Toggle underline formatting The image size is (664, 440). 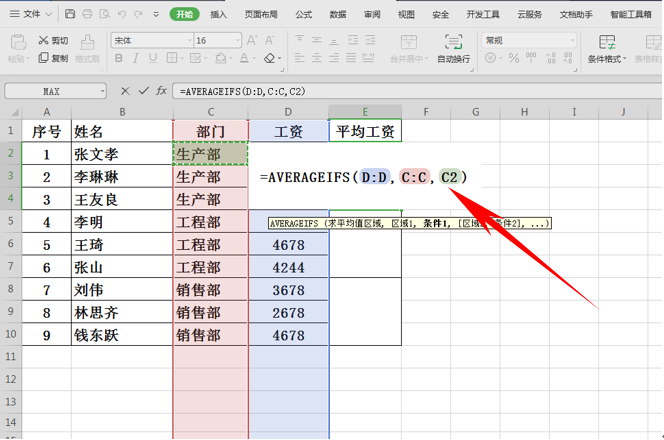153,58
